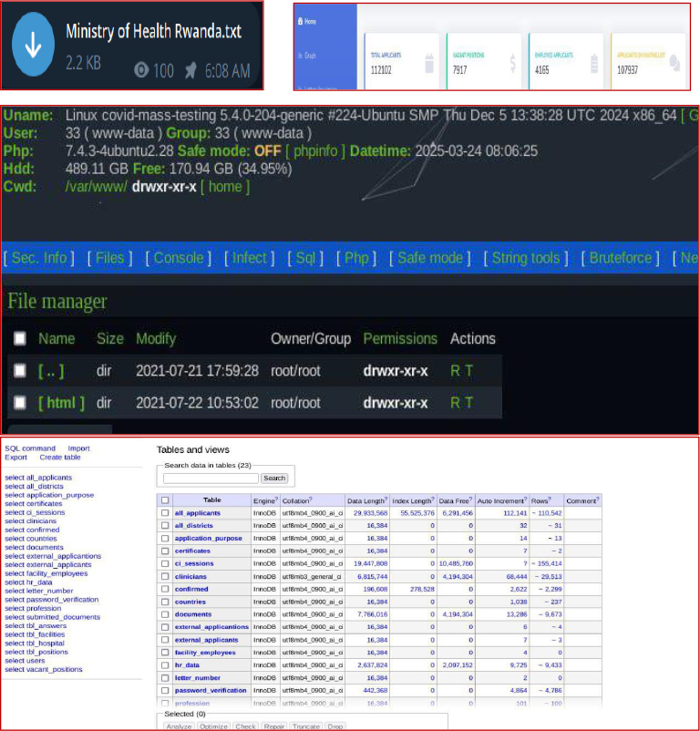This screenshot has width=700, height=731.
Task: Open the SQL command link
Action: [30, 448]
